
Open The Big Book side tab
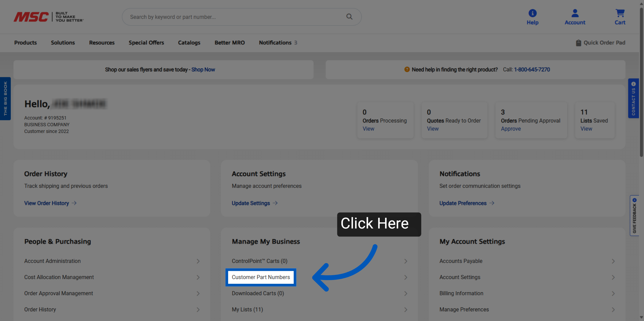point(5,98)
